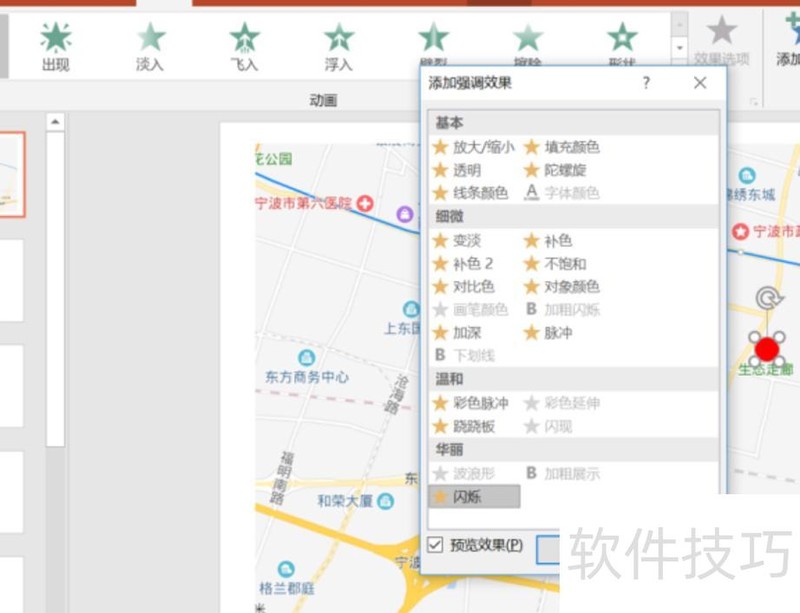
Task: Apply the 彩色脉冲 emphasis effect
Action: (x=472, y=403)
